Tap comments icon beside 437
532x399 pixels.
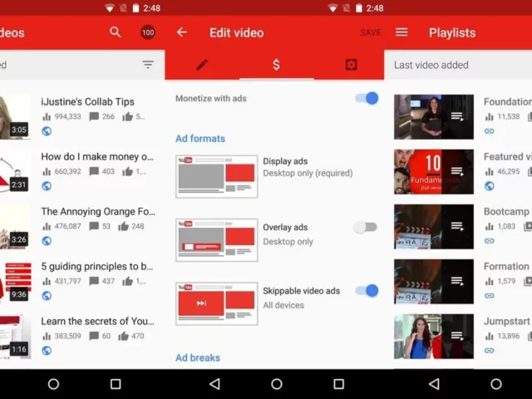point(94,281)
